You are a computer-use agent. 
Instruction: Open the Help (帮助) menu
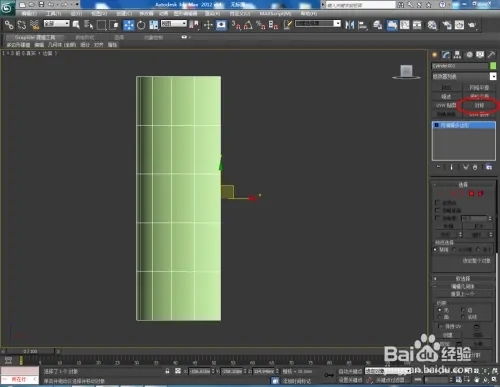[309, 13]
